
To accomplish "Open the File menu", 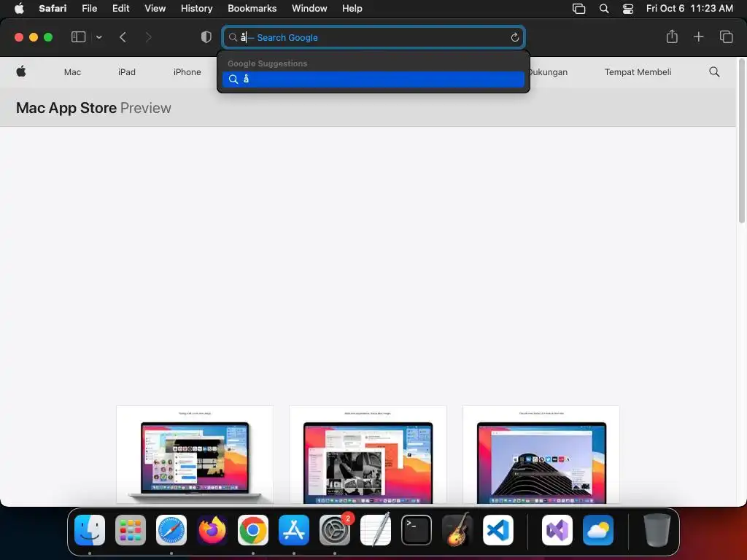I will (89, 8).
